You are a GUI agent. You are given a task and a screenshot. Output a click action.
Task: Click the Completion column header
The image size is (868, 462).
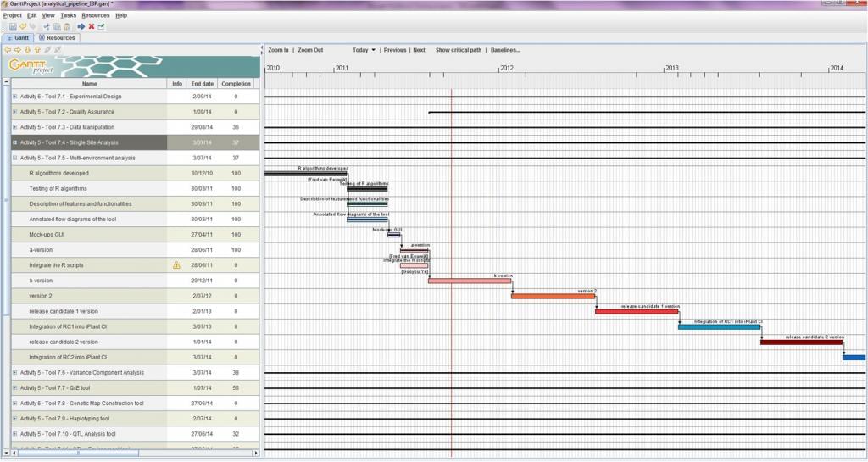click(236, 84)
